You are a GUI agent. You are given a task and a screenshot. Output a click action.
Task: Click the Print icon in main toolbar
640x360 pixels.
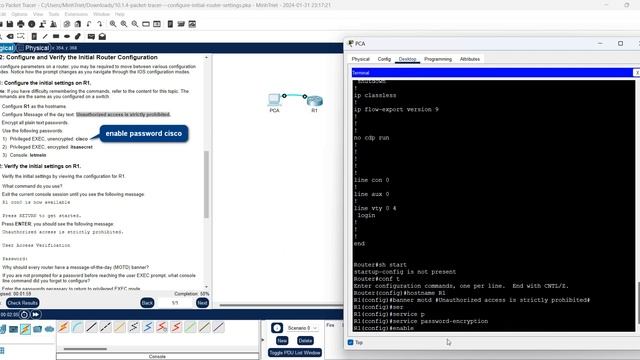click(x=20, y=24)
